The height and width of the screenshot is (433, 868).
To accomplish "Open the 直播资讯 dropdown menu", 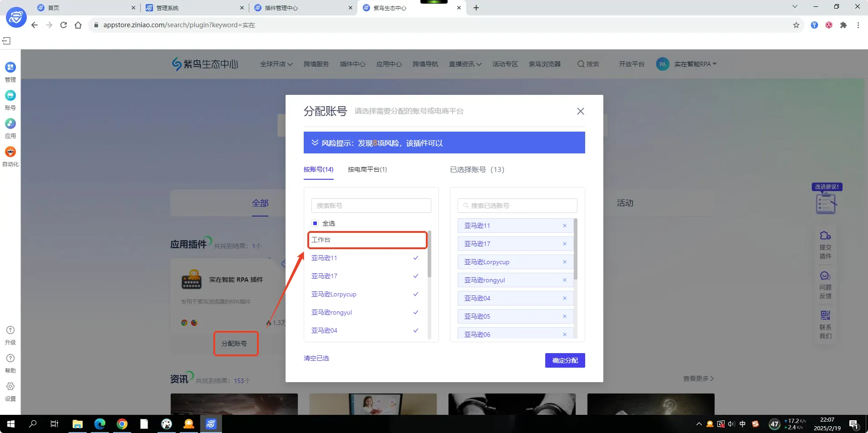I will 465,64.
